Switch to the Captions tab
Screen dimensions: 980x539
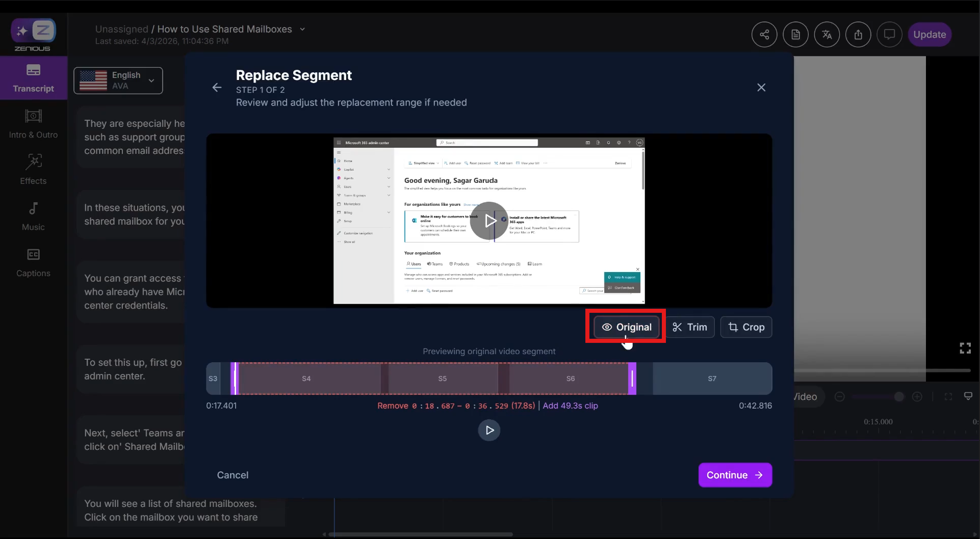coord(33,262)
